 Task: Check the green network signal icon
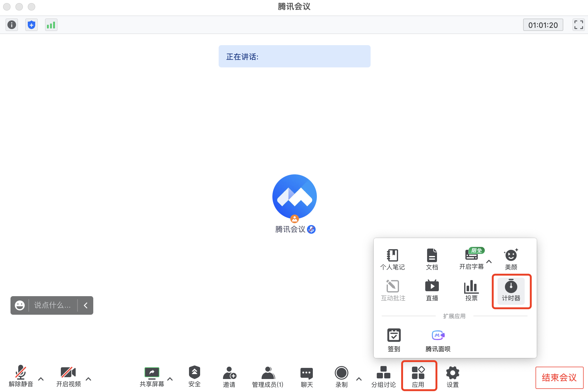point(51,25)
